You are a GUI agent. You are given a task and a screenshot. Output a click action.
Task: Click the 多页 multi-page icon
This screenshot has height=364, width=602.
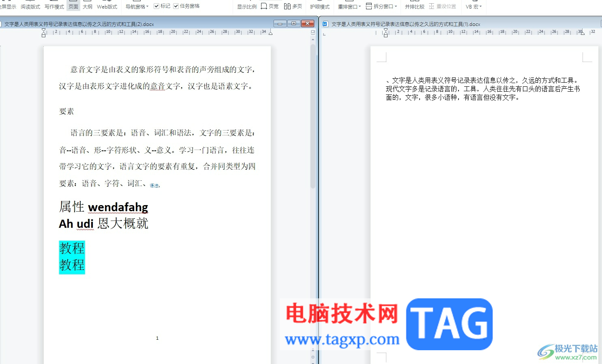click(287, 6)
